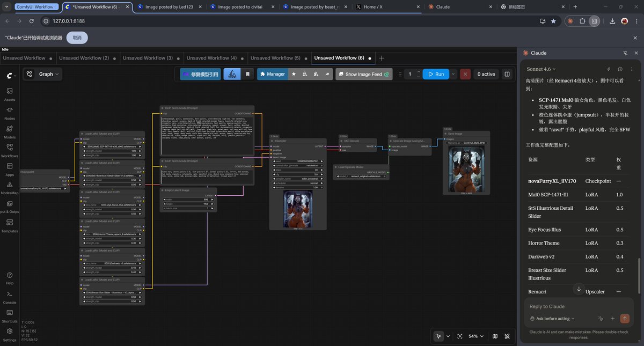Open the Assets sidebar panel
This screenshot has width=644, height=346.
click(10, 94)
